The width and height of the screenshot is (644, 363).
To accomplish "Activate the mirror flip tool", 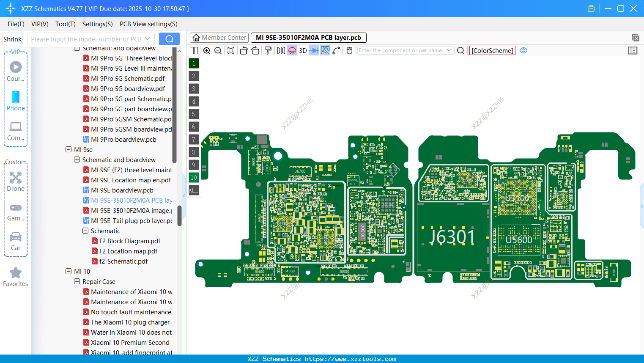I will point(280,50).
